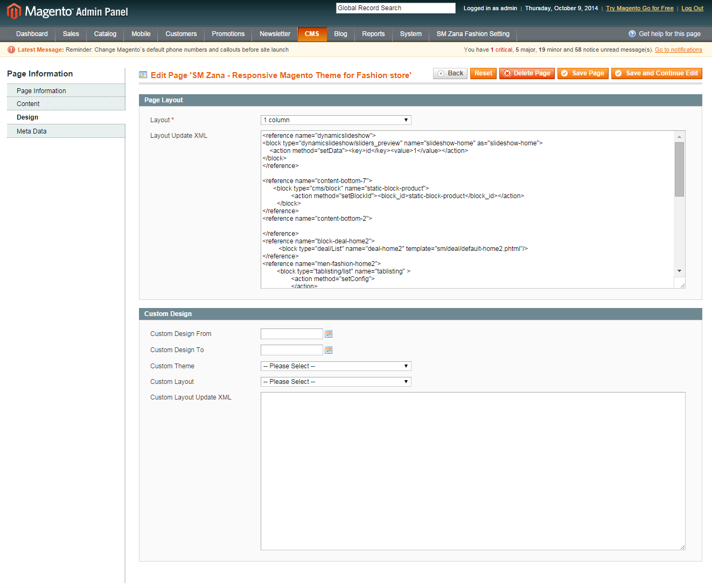Open calendar icon for Custom Design To
712x588 pixels.
329,351
